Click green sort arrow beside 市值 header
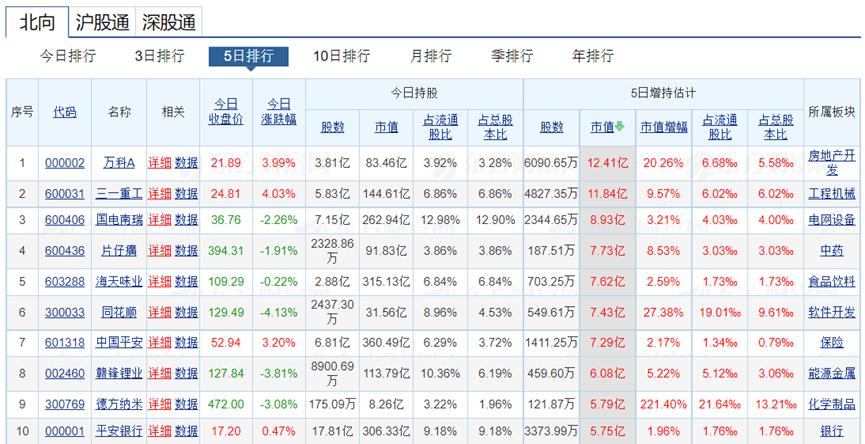 pos(620,127)
